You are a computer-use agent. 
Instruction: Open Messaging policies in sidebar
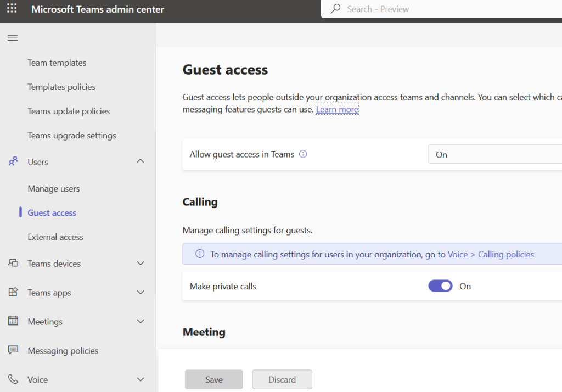tap(63, 351)
